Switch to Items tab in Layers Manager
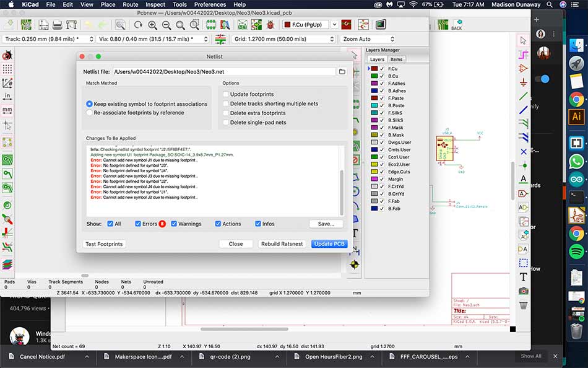 [x=396, y=59]
